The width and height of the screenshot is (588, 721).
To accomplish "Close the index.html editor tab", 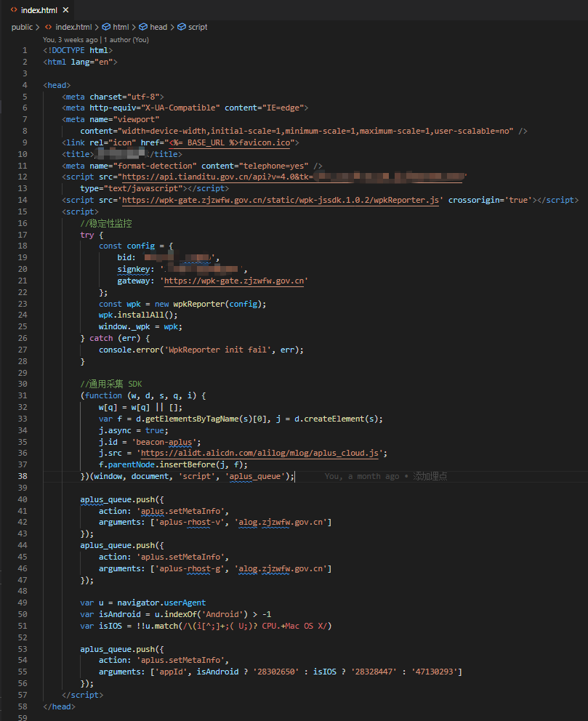I will [65, 9].
